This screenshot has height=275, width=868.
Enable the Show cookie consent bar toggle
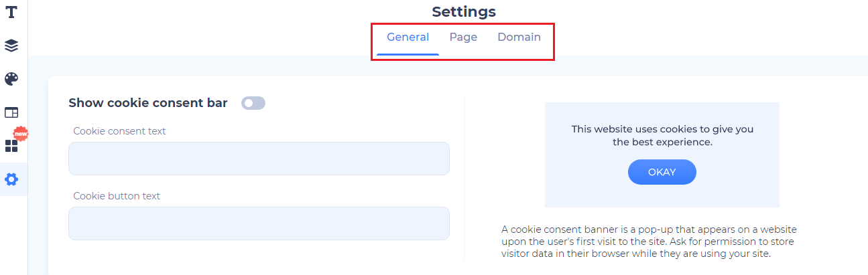pyautogui.click(x=253, y=103)
